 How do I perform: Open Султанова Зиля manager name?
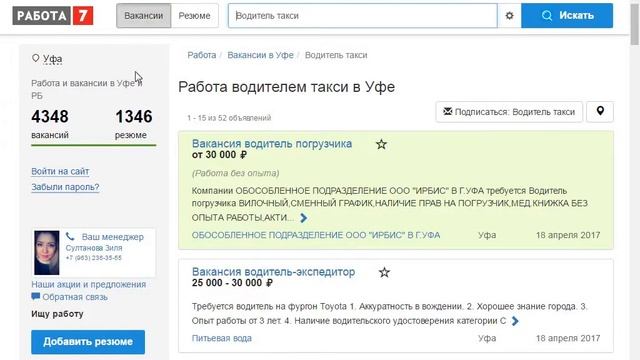point(93,248)
